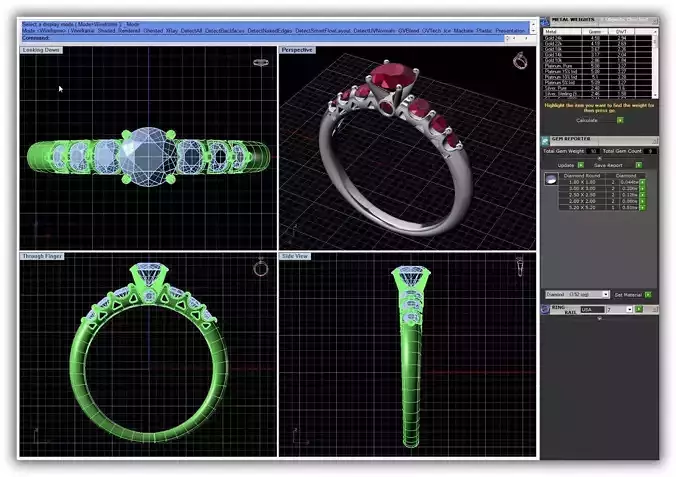
Task: Click green go button in Ring Rail bar
Action: click(638, 309)
